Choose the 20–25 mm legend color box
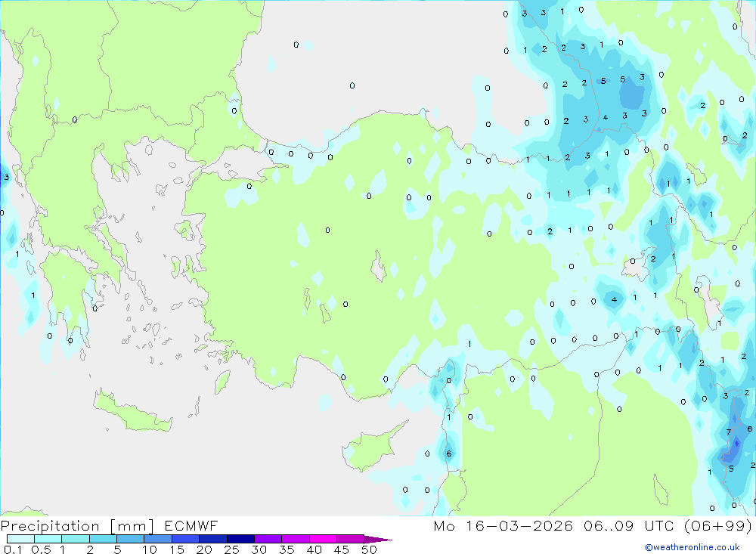756x554 pixels. [212, 539]
